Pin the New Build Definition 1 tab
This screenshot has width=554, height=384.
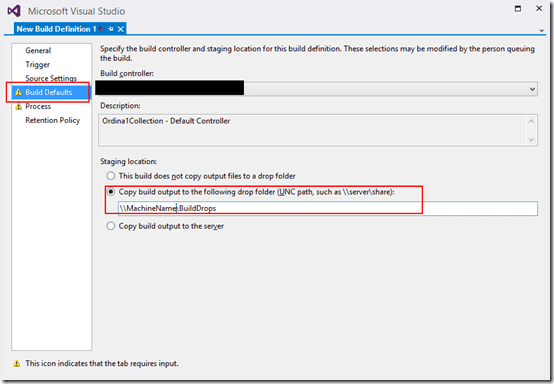coord(111,29)
